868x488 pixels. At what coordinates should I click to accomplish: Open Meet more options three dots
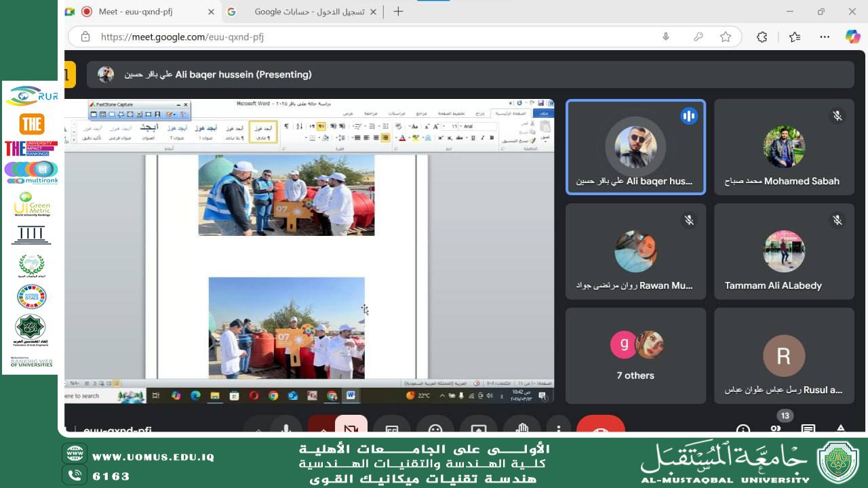click(x=559, y=428)
